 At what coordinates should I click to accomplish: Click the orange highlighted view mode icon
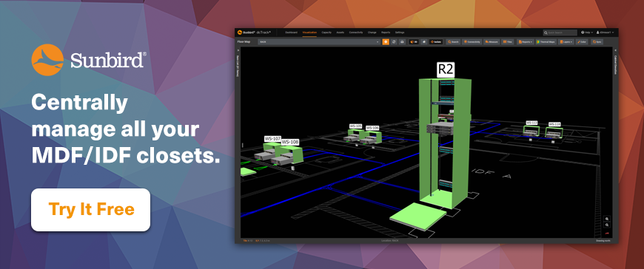pos(386,42)
